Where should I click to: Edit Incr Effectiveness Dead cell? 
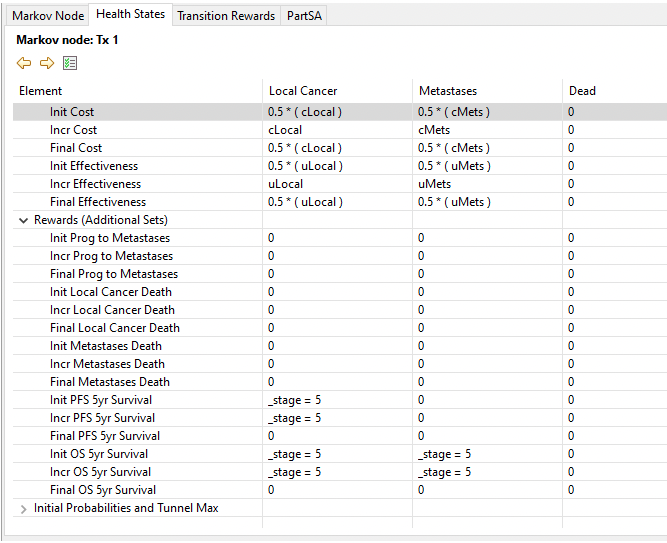click(x=615, y=184)
